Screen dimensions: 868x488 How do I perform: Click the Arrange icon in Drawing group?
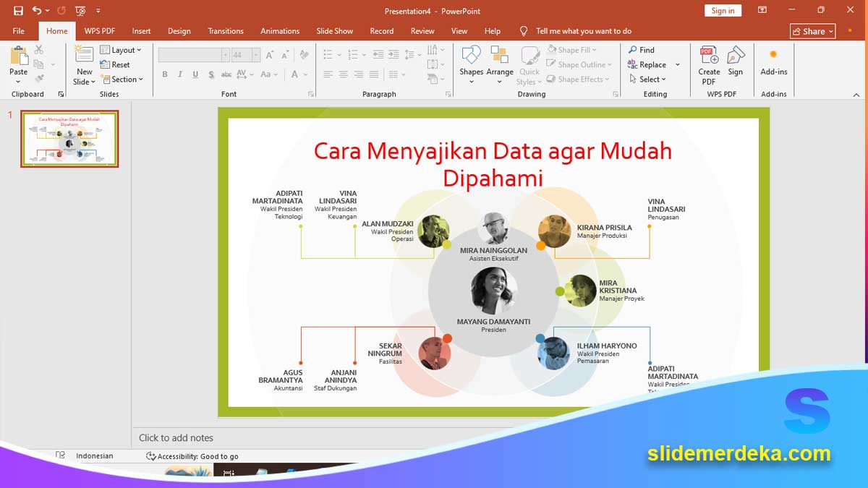[x=499, y=56]
